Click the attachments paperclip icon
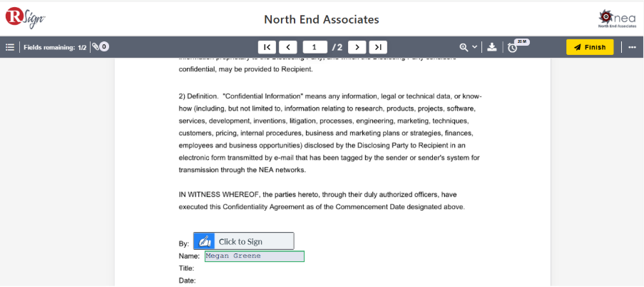 point(96,47)
